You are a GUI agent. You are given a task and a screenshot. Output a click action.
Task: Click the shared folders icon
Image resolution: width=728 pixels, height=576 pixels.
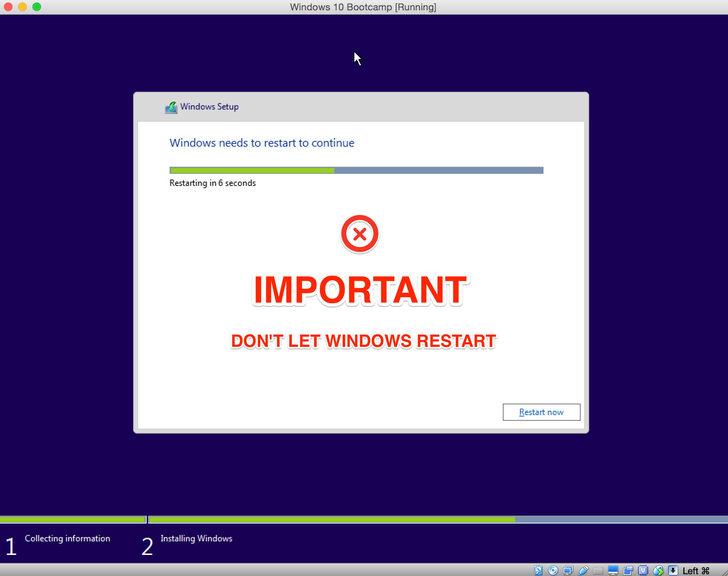click(x=598, y=570)
